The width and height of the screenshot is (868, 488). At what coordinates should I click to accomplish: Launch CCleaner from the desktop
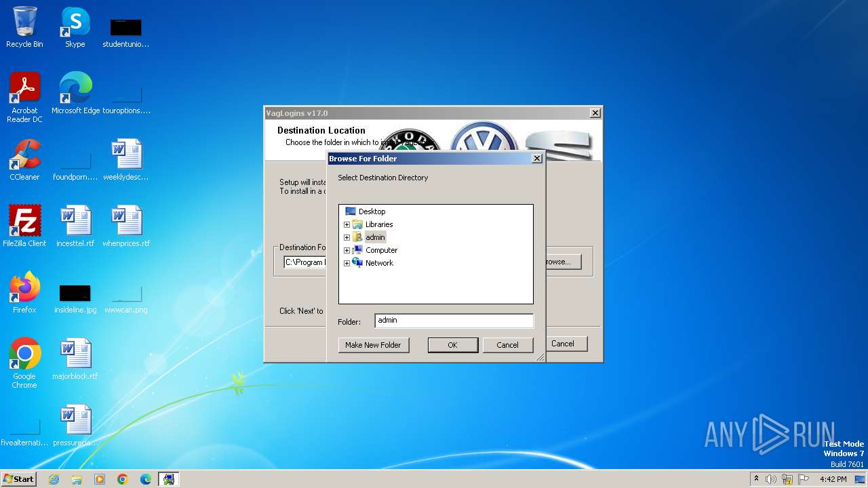[24, 160]
